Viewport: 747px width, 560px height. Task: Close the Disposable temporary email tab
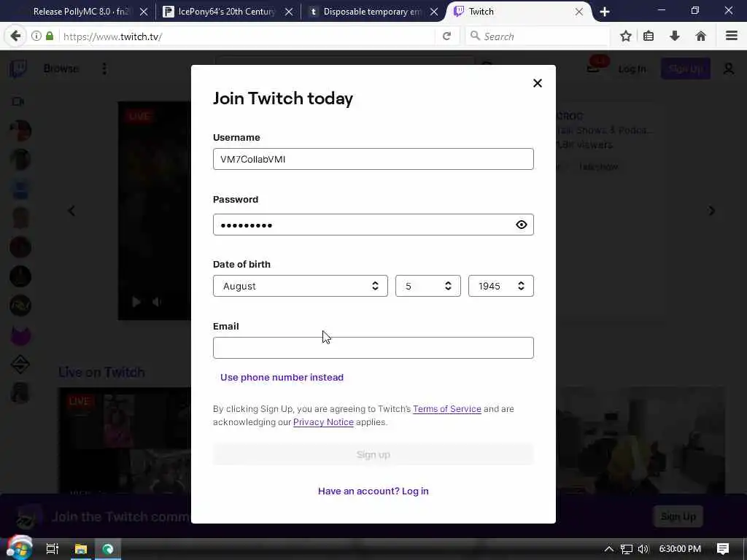tap(434, 12)
